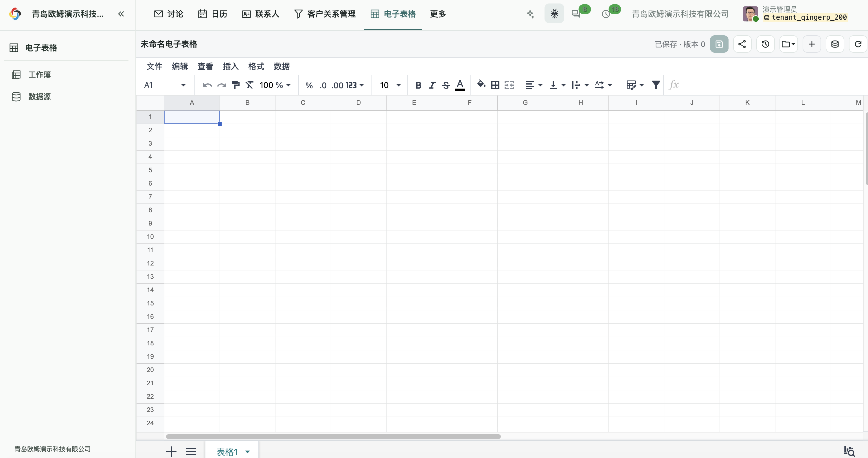Toggle strikethrough formatting
Viewport: 868px width, 458px height.
[446, 85]
